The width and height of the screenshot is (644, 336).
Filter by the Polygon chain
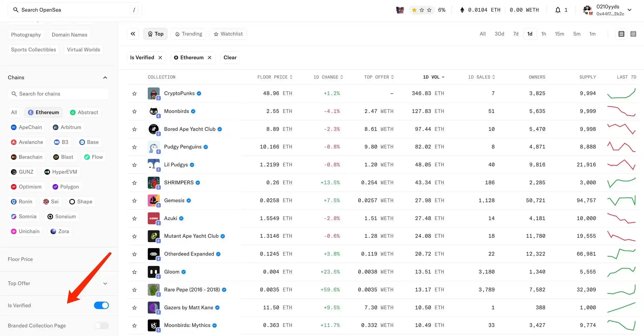[x=66, y=187]
